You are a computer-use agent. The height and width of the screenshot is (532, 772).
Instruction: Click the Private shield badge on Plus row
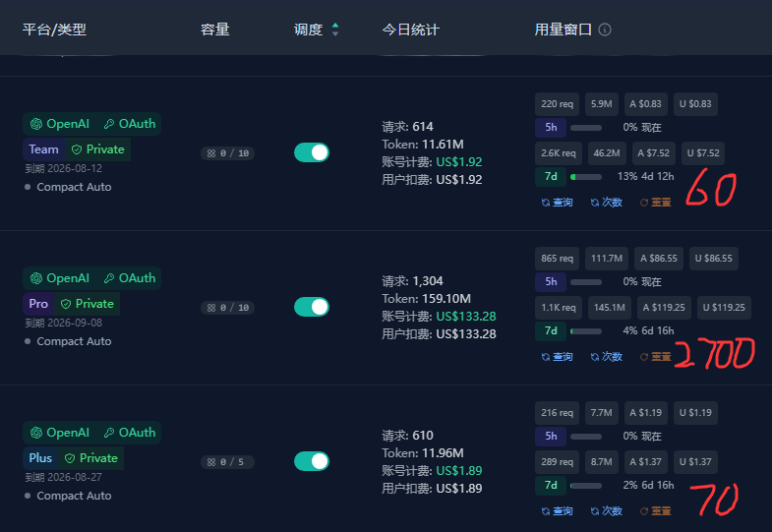[91, 458]
